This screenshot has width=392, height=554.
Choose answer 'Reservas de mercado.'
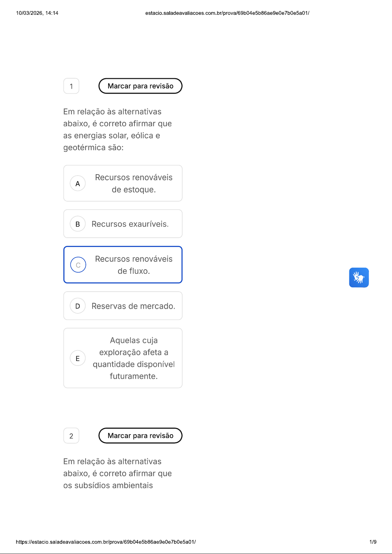[x=123, y=306]
